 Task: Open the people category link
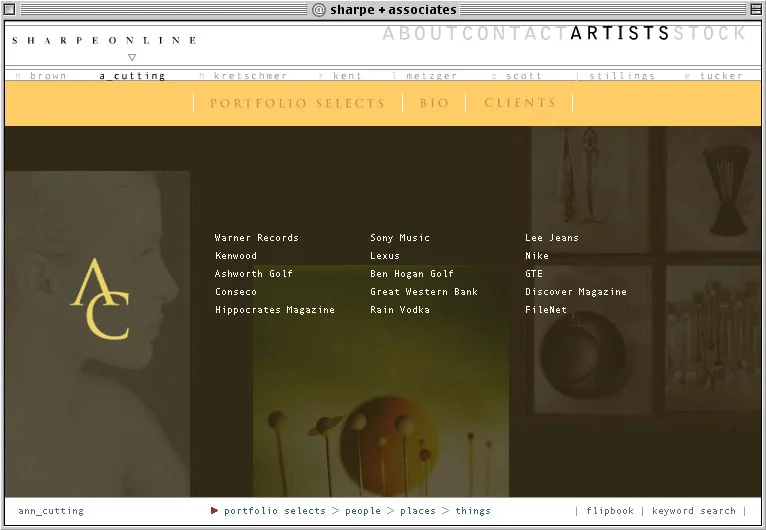click(362, 511)
